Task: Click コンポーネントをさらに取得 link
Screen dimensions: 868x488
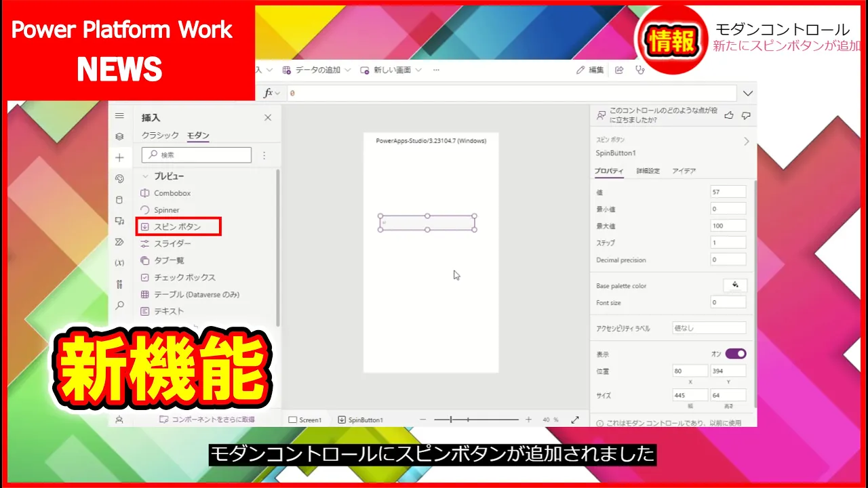Action: [x=207, y=420]
